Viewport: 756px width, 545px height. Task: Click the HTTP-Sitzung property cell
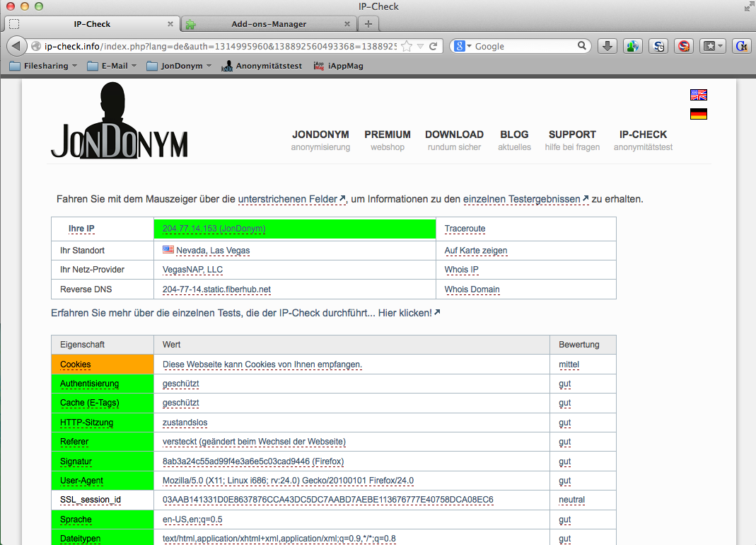(x=103, y=423)
